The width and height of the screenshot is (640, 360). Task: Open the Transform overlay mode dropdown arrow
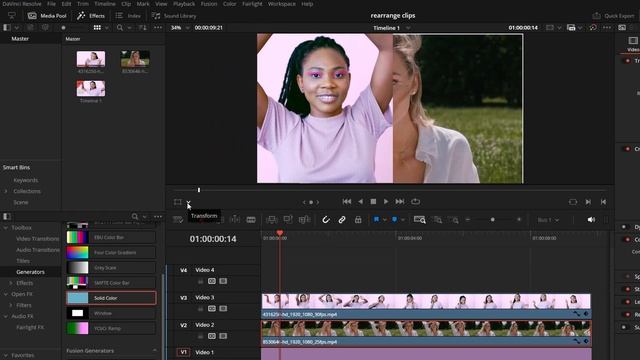188,202
